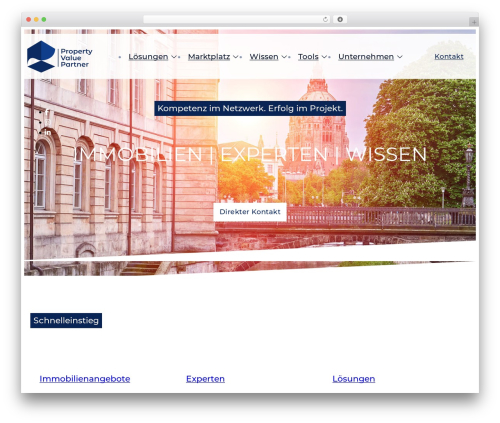500x423 pixels.
Task: Expand the chevron next to Tools
Action: 324,57
